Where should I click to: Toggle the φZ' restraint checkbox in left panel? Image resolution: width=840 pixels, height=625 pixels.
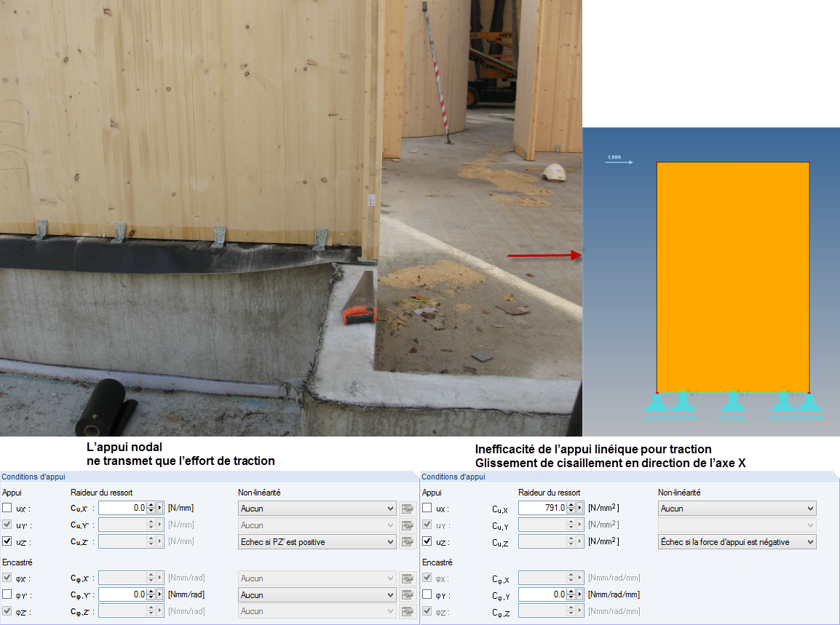point(7,610)
